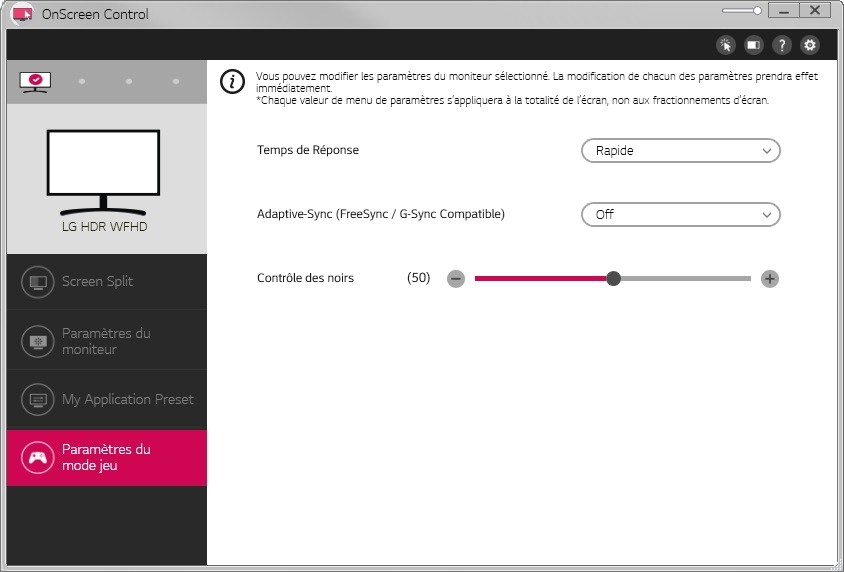Open settings with the gear icon
This screenshot has height=572, width=844.
pyautogui.click(x=810, y=45)
